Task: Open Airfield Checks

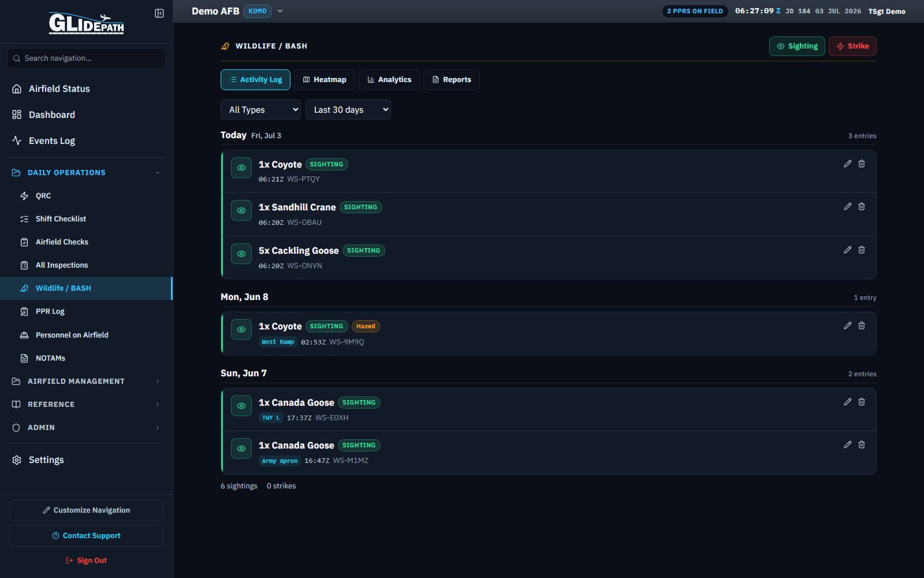Action: pos(86,242)
